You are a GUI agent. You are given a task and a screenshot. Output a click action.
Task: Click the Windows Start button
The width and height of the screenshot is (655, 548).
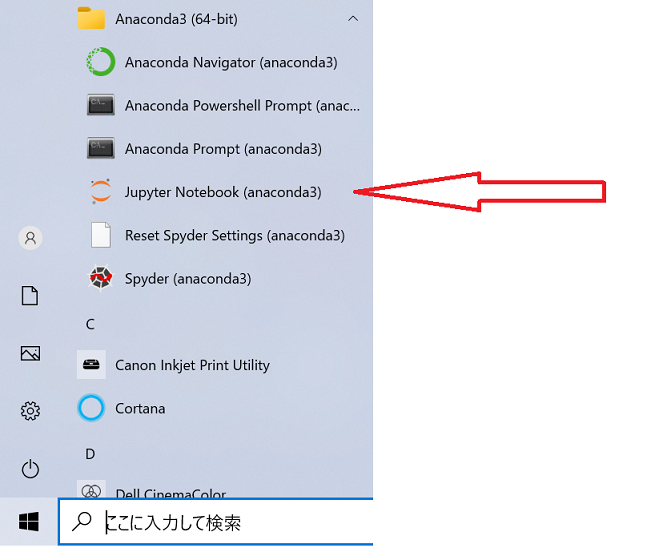coord(29,522)
